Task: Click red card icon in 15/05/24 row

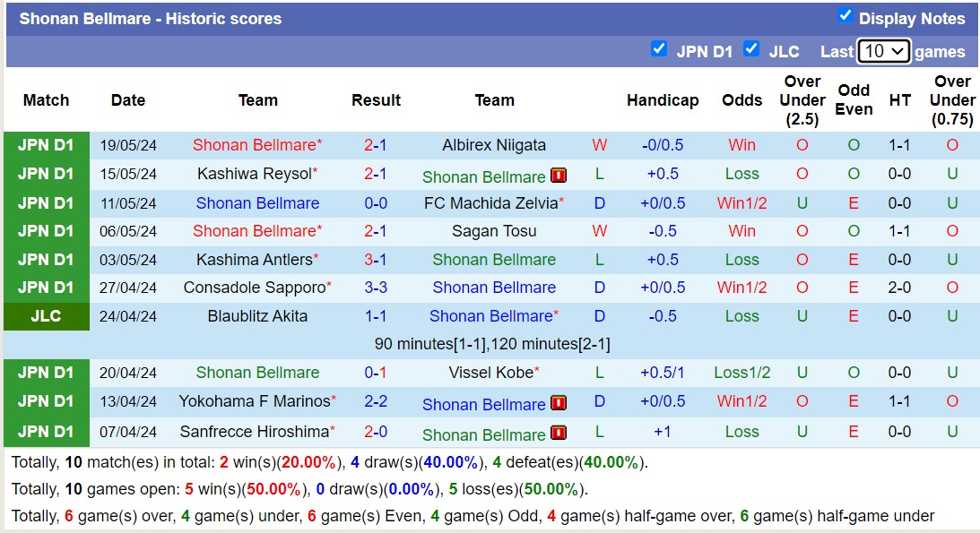Action: tap(559, 176)
